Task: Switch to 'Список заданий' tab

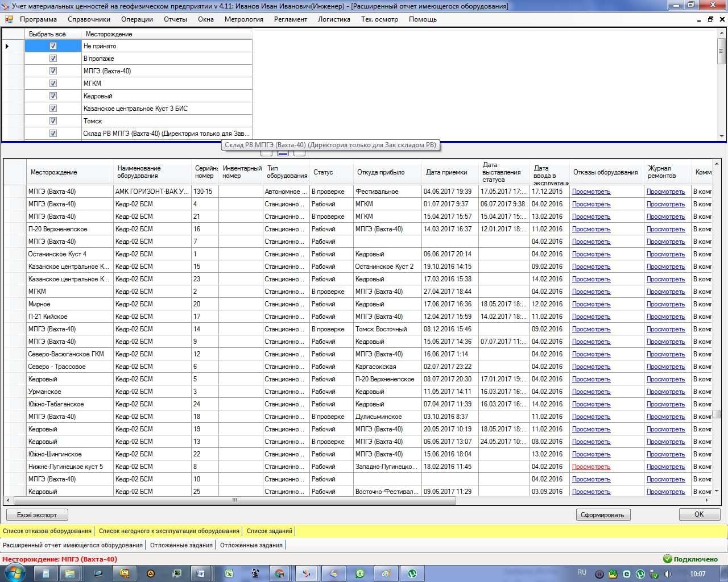Action: point(270,531)
